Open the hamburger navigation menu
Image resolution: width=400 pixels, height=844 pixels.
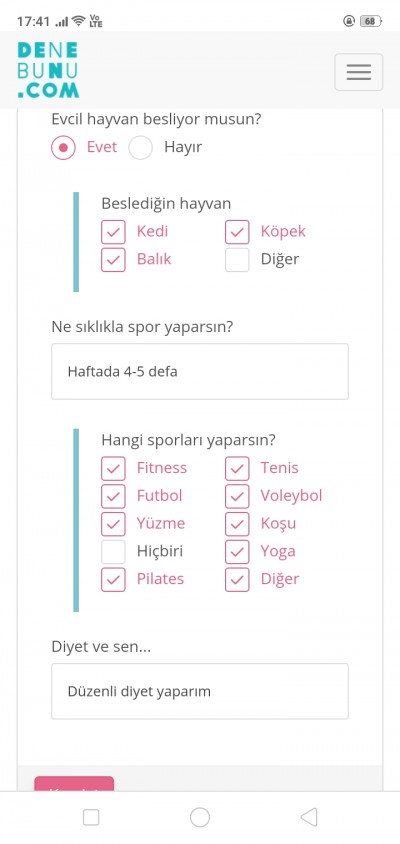tap(359, 72)
